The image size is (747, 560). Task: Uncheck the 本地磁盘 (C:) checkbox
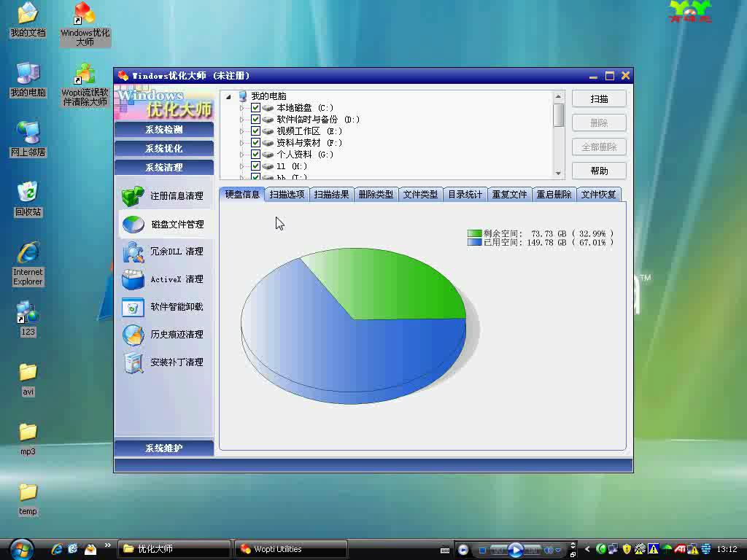[x=256, y=108]
